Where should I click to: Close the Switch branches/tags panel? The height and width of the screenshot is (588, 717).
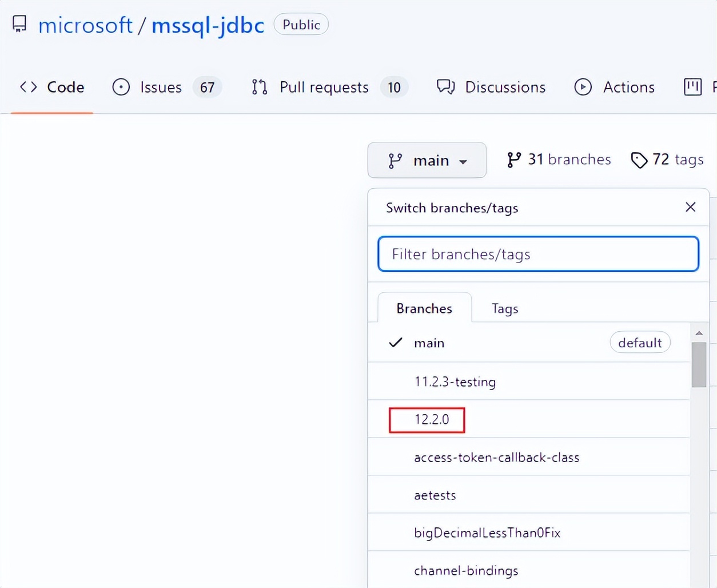tap(690, 207)
